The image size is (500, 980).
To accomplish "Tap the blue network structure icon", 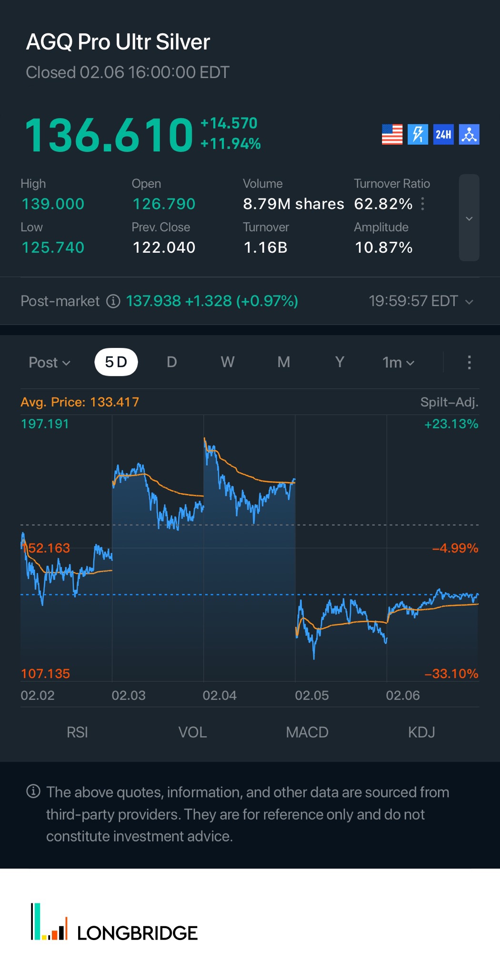I will coord(469,135).
